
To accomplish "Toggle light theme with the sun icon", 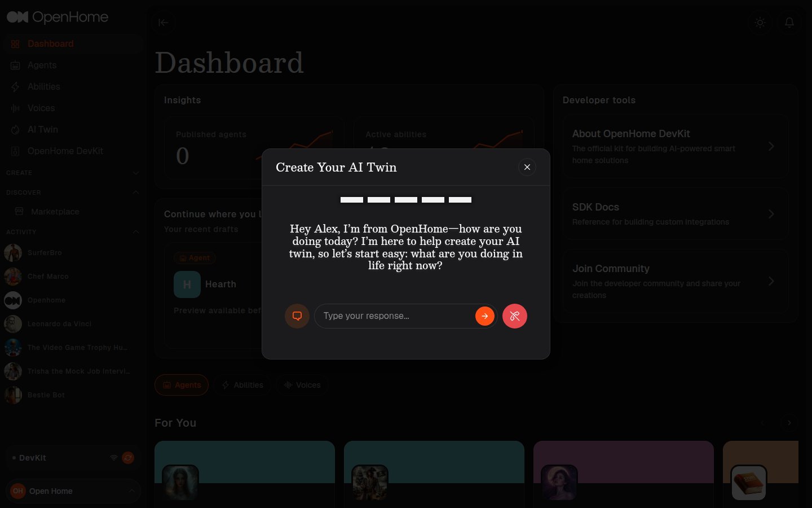I will (x=760, y=23).
